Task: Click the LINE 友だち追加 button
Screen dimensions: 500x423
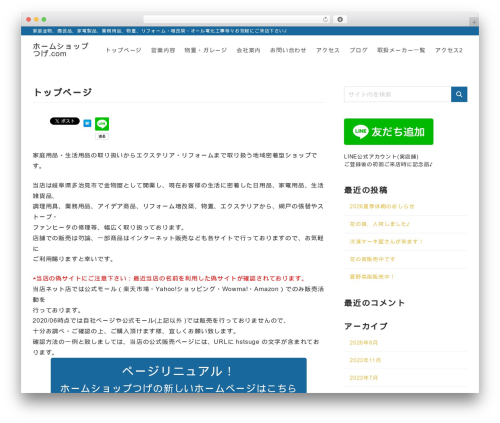Action: (x=389, y=132)
